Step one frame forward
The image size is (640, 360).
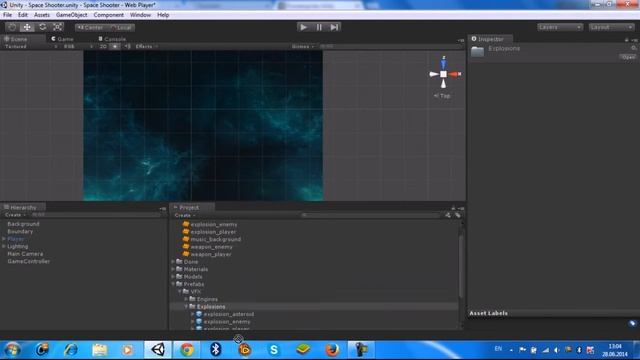pyautogui.click(x=334, y=27)
